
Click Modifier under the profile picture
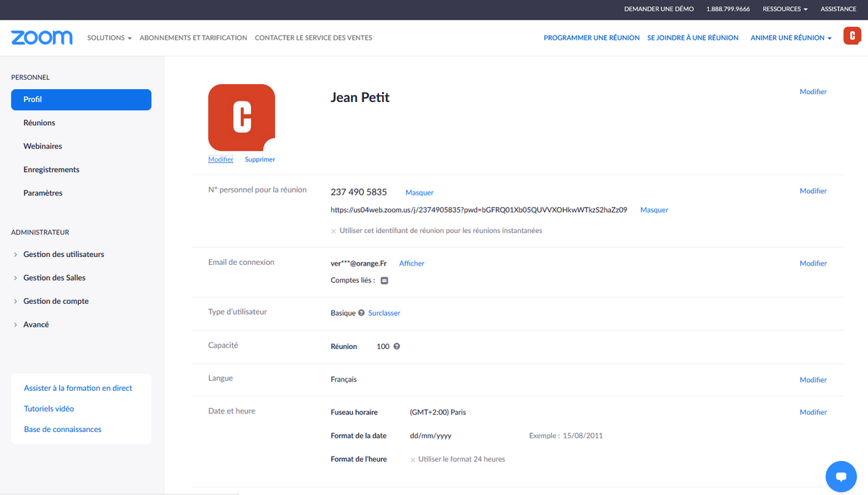point(221,159)
